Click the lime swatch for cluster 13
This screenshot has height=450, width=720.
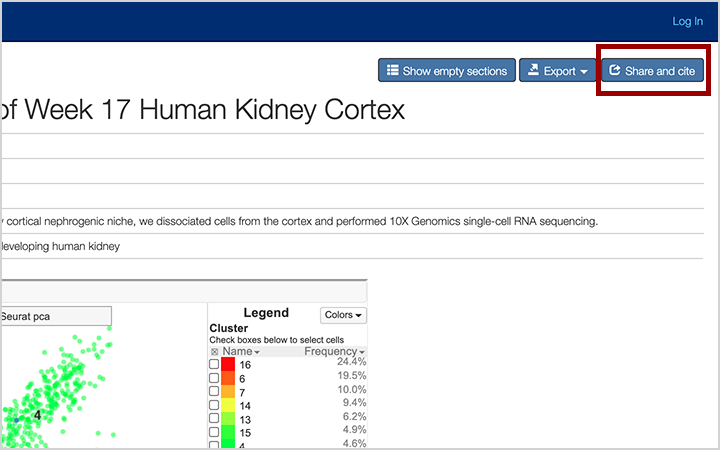[x=228, y=418]
